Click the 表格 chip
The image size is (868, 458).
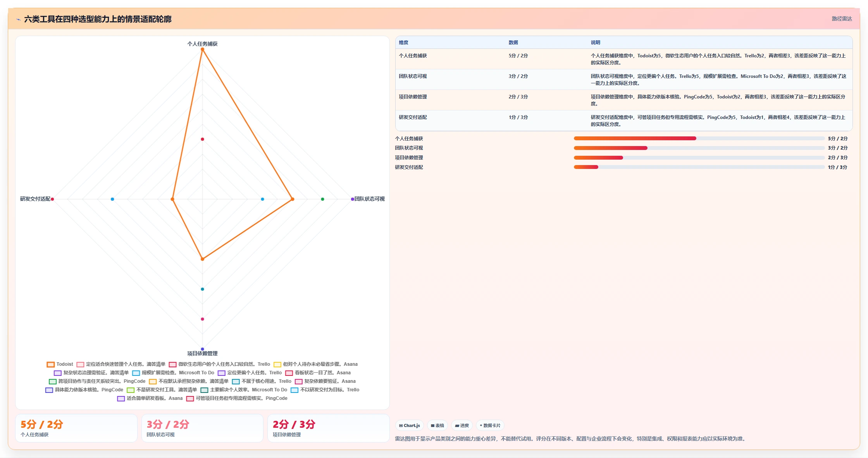[x=437, y=425]
